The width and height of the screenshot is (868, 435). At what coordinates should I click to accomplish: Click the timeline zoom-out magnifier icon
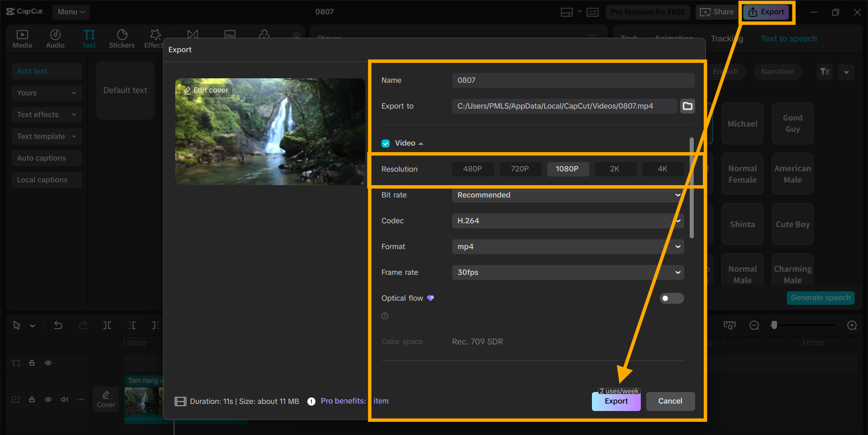coord(754,325)
